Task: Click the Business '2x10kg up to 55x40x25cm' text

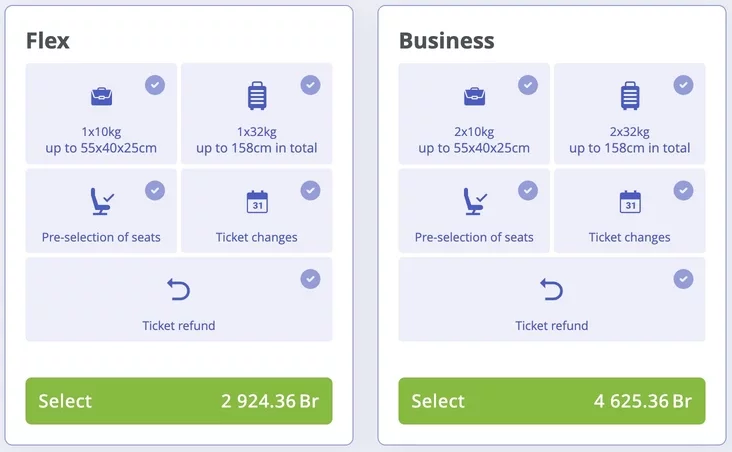Action: click(x=474, y=140)
